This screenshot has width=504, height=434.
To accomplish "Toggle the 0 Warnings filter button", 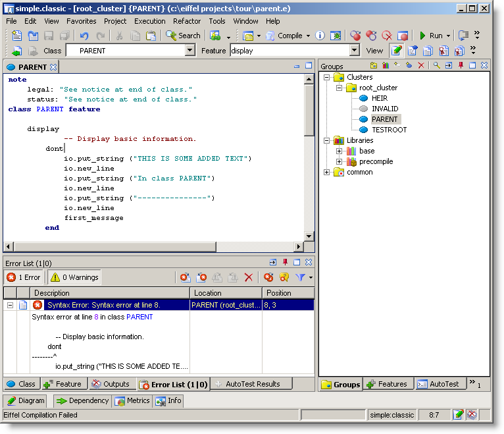I will click(74, 277).
